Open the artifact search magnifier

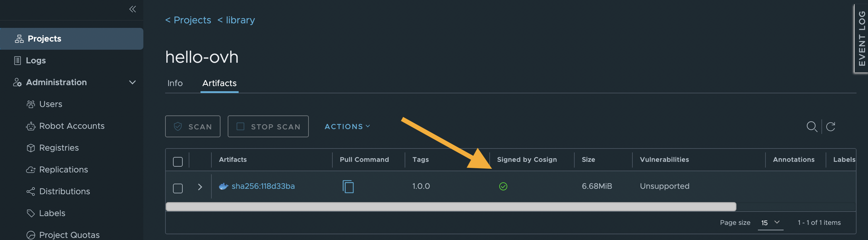click(x=812, y=127)
